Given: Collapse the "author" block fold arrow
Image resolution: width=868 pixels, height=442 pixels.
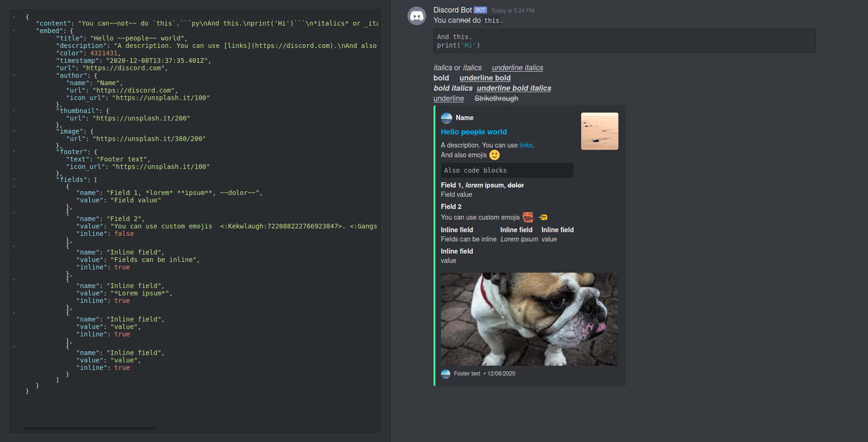Looking at the screenshot, I should coord(14,75).
